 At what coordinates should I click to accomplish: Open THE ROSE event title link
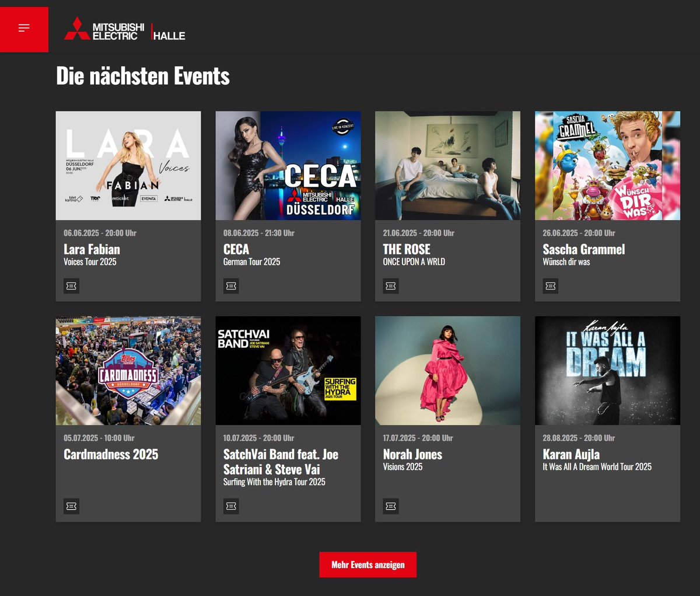[x=407, y=249]
